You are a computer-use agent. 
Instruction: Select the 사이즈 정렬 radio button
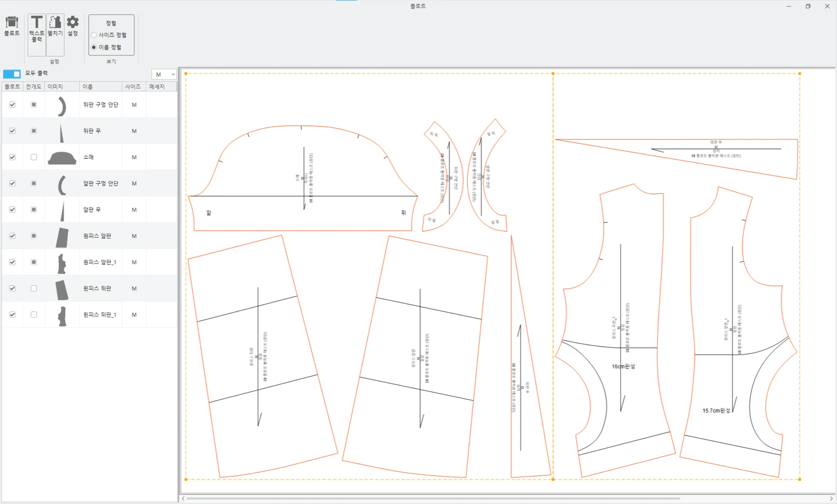94,35
